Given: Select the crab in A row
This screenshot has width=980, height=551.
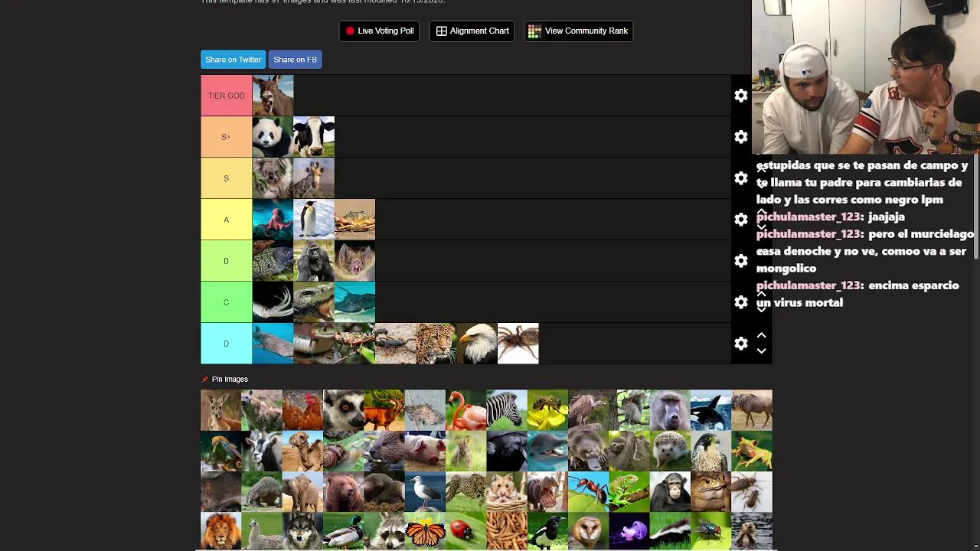Looking at the screenshot, I should (x=354, y=220).
